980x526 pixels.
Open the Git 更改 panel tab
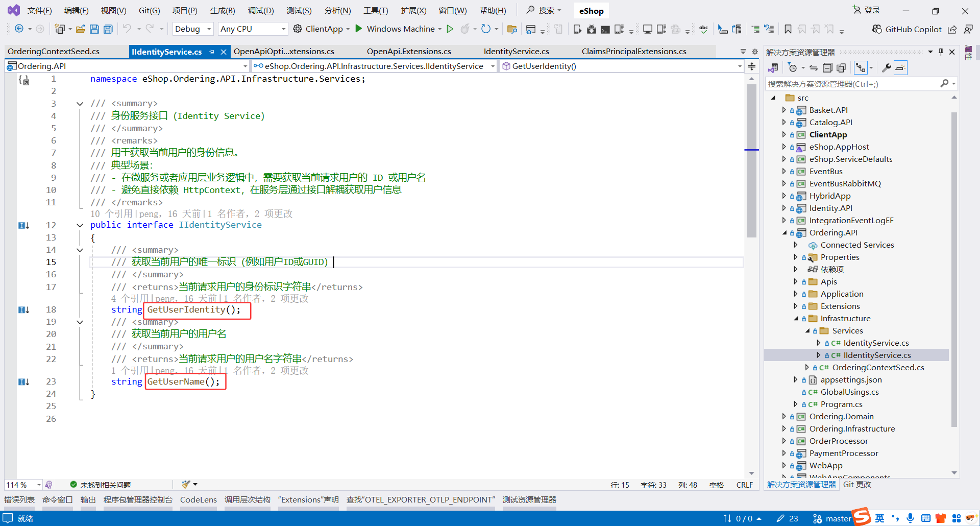coord(857,485)
